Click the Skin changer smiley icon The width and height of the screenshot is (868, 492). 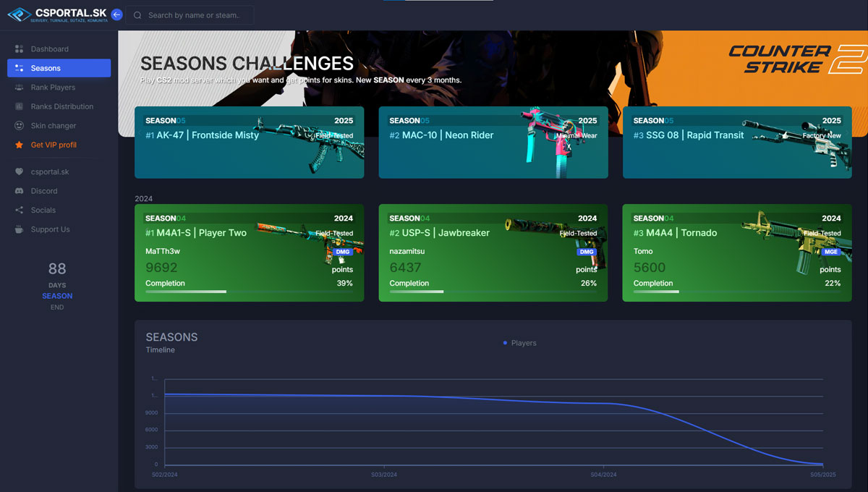[x=20, y=126]
